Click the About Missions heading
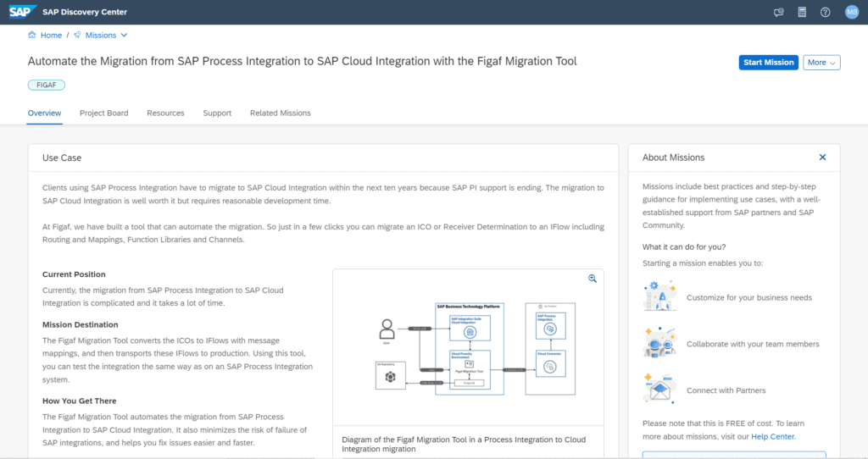This screenshot has width=868, height=459. (673, 158)
